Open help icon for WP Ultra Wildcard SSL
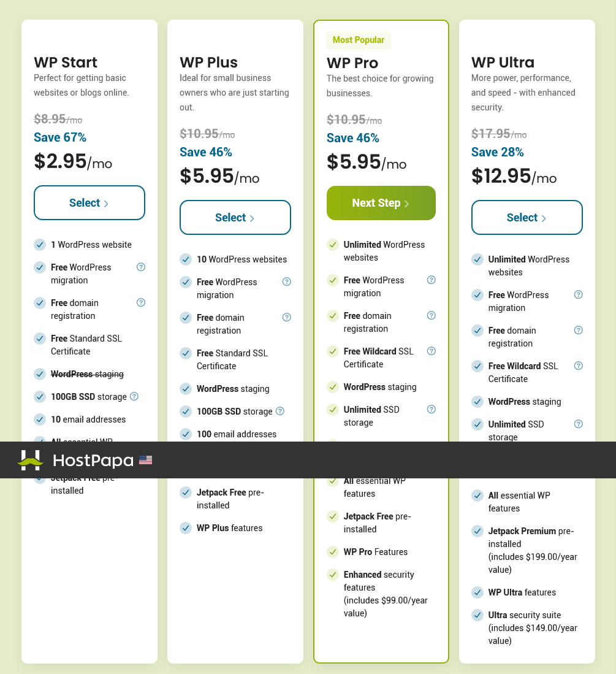Viewport: 616px width, 674px height. coord(579,366)
